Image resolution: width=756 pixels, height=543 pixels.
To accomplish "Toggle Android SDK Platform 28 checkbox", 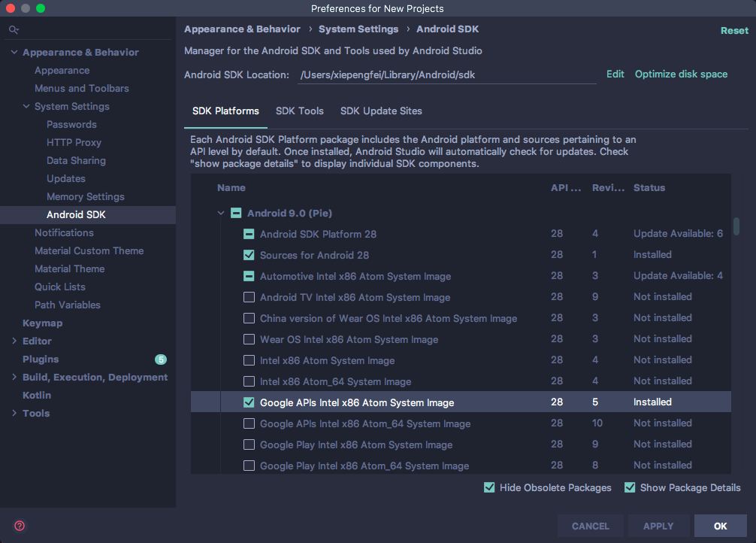I will click(x=249, y=234).
